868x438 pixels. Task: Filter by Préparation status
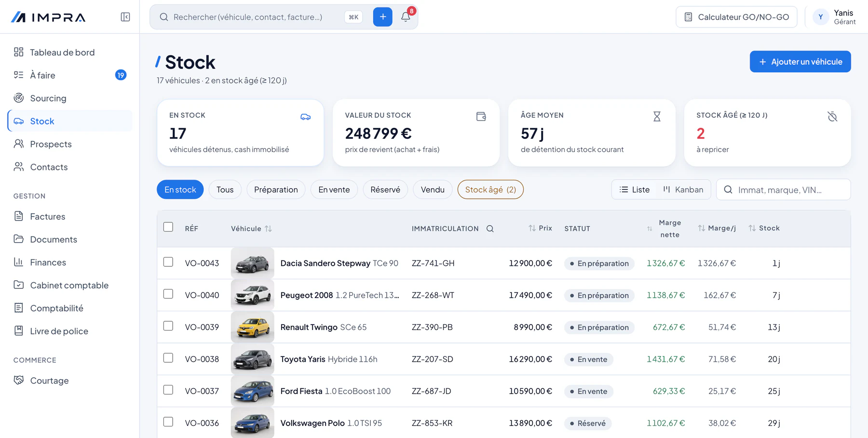click(x=276, y=190)
